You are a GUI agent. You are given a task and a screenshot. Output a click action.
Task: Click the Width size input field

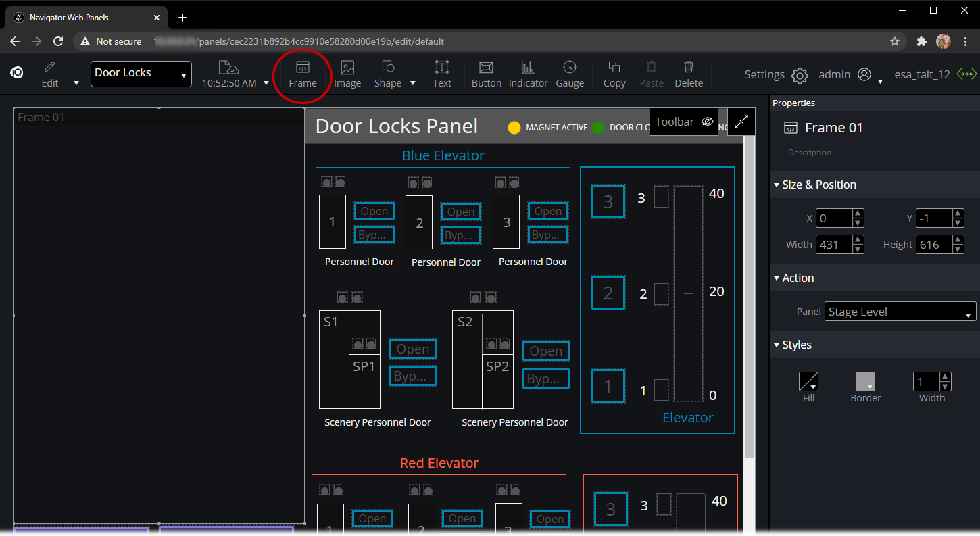834,245
